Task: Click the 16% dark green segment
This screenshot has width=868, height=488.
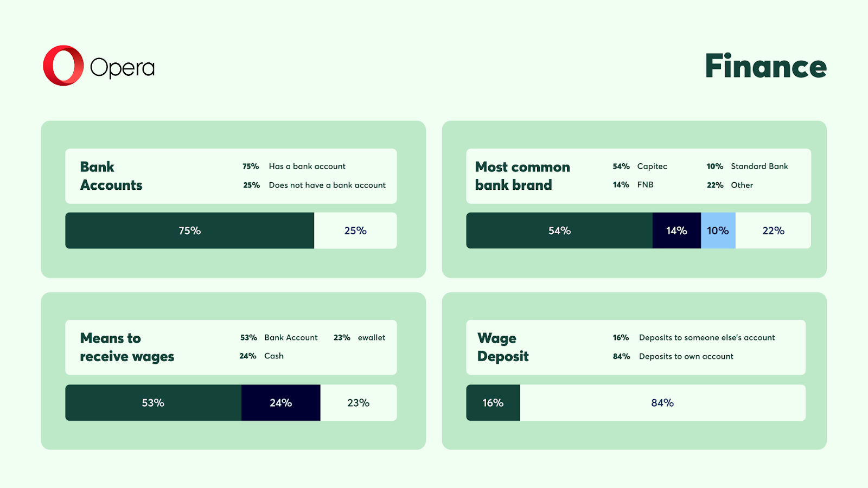Action: 493,403
